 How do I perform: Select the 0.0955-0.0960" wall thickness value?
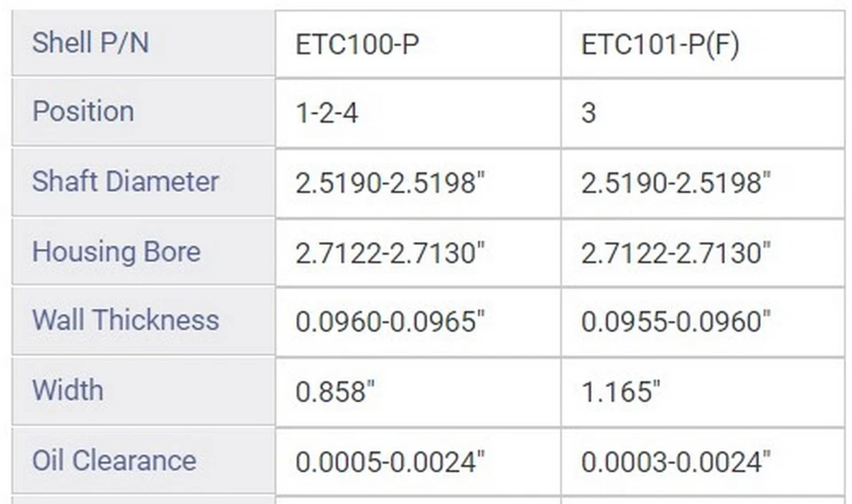676,322
